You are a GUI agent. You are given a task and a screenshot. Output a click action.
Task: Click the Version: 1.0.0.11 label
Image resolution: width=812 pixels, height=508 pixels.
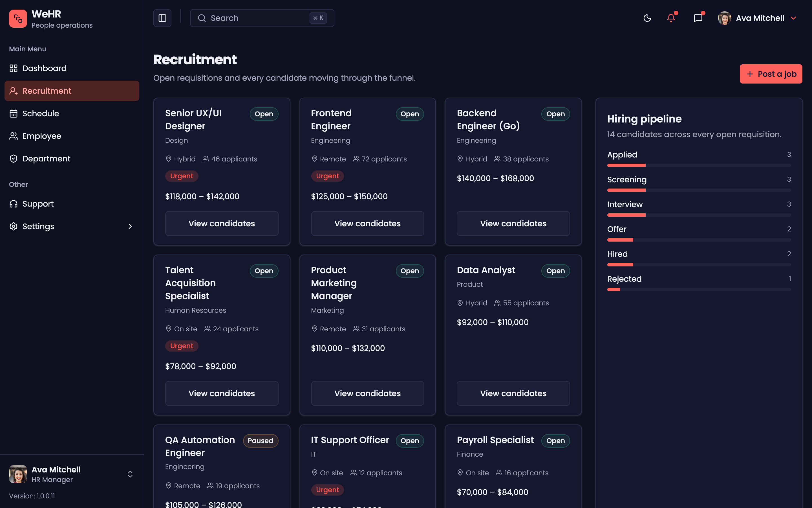click(x=32, y=496)
